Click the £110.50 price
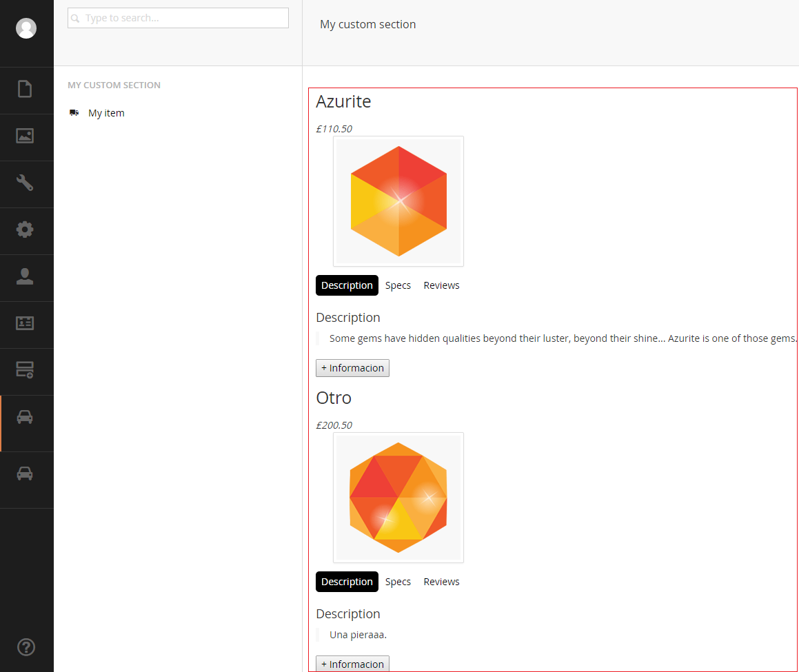The height and width of the screenshot is (672, 799). (x=334, y=129)
